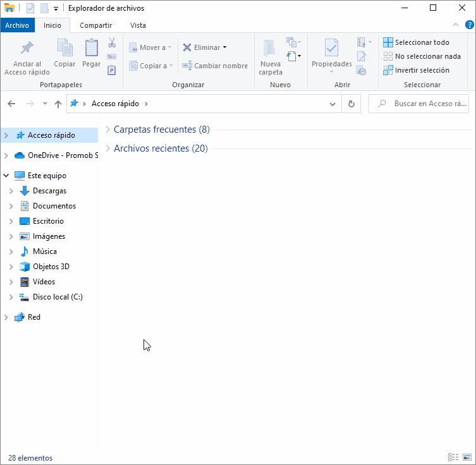Viewport: 476px width, 465px height.
Task: Customize quick access toolbar dropdown
Action: point(56,9)
